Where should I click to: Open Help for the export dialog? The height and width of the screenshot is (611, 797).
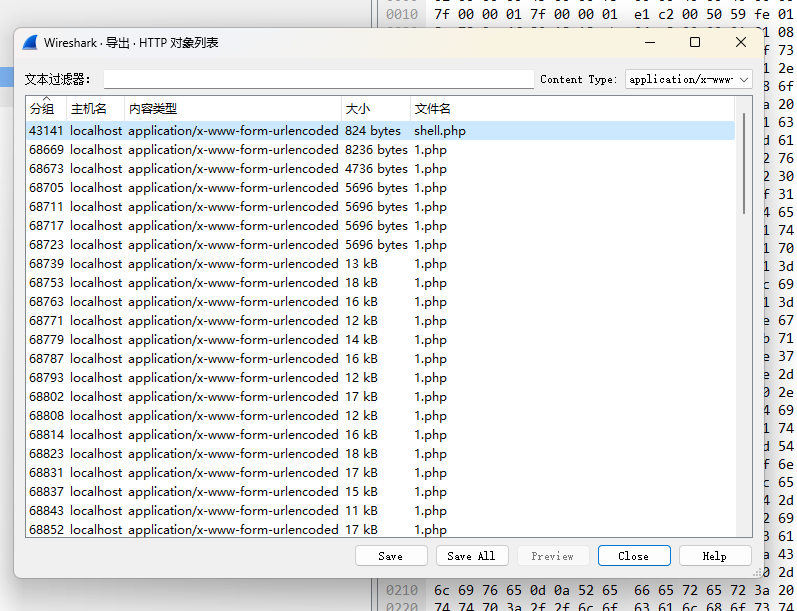click(715, 556)
